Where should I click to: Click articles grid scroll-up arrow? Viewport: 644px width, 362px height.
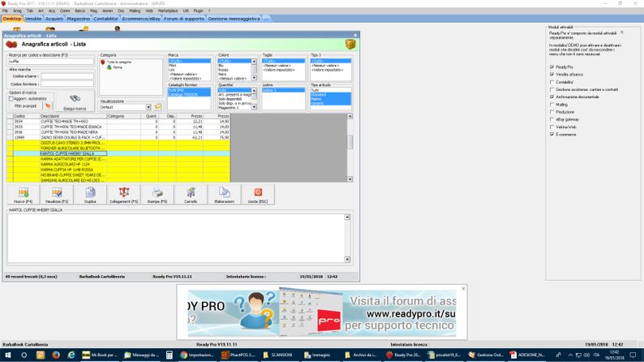[350, 116]
